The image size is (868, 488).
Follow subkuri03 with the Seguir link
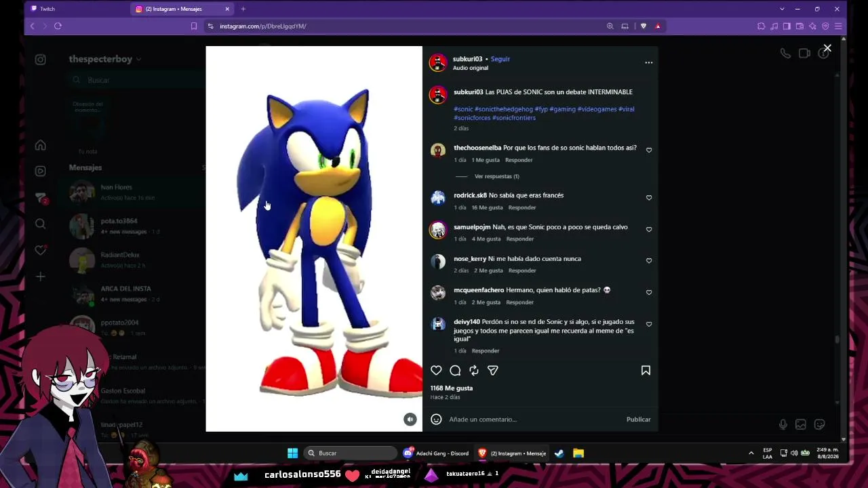click(x=500, y=59)
